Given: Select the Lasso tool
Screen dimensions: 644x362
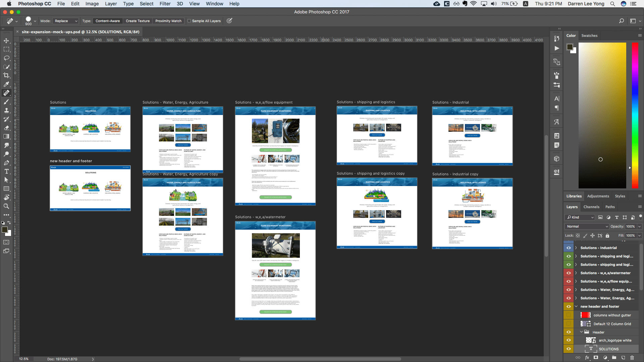Looking at the screenshot, I should click(x=6, y=58).
